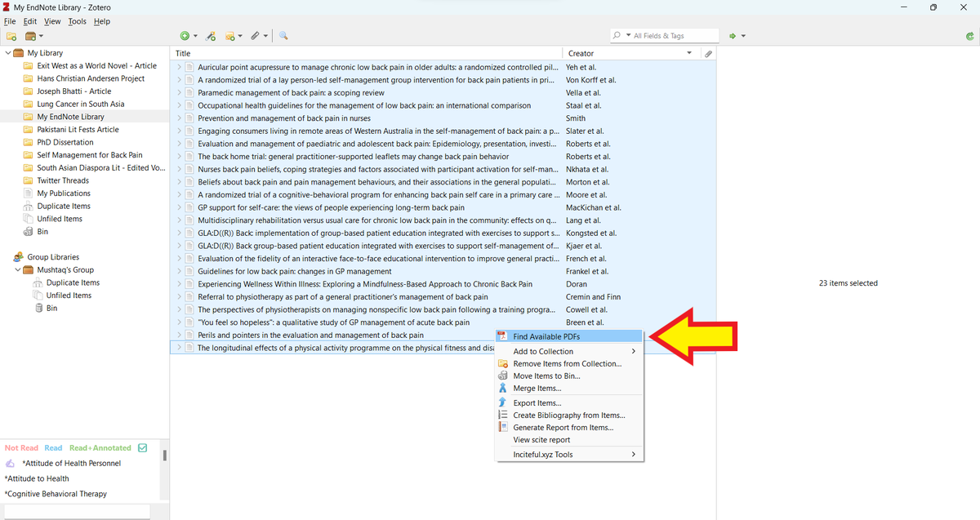The image size is (980, 520).
Task: Open the Add Attachment dropdown arrow
Action: 265,36
